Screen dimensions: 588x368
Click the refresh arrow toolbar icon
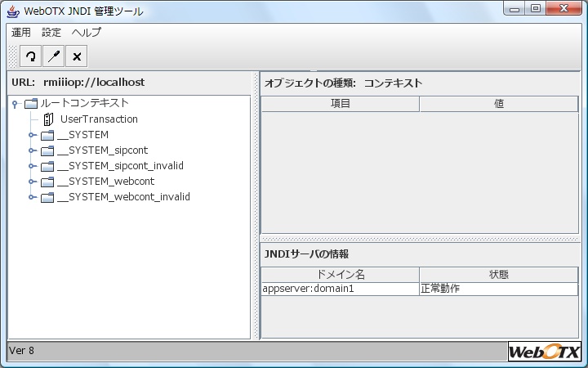(x=30, y=56)
